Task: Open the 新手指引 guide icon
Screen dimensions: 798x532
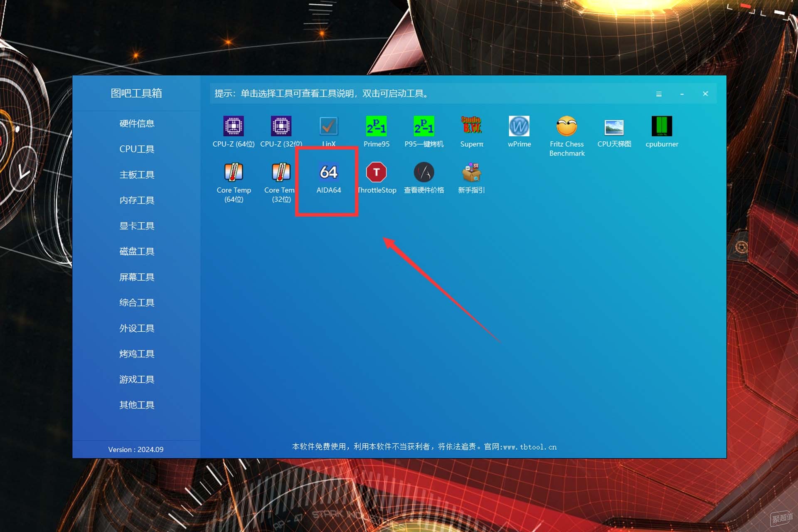Action: point(472,172)
